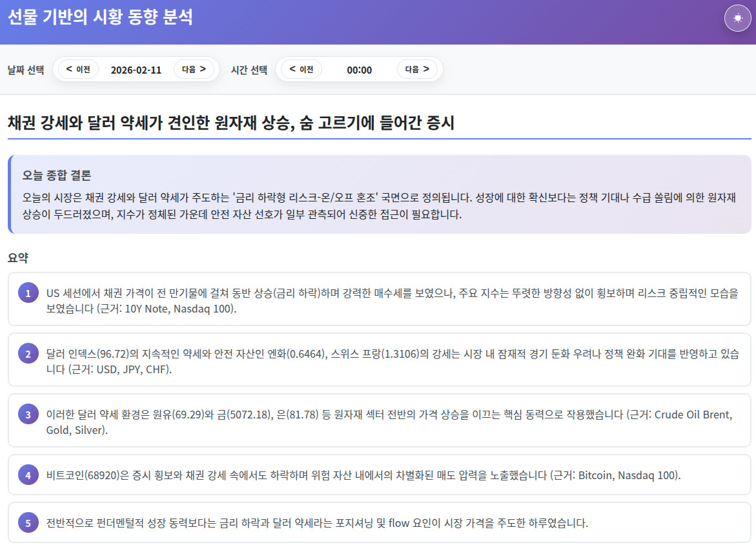The width and height of the screenshot is (756, 545).
Task: Click the number 2 summary badge
Action: click(x=28, y=354)
